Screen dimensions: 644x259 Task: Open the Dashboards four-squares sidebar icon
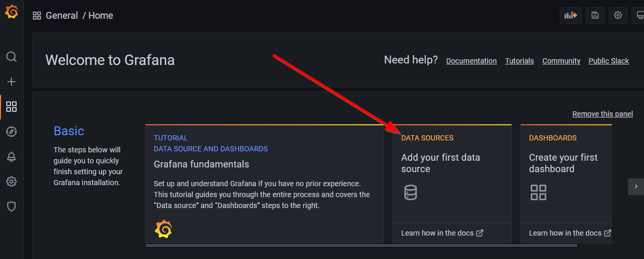[11, 107]
